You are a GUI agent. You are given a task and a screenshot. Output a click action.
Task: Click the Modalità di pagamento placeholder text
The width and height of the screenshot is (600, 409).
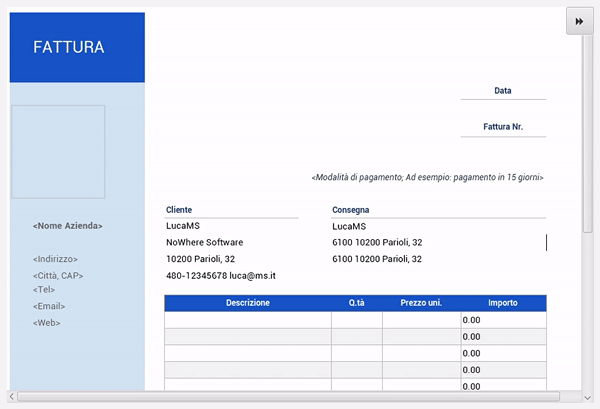(427, 177)
